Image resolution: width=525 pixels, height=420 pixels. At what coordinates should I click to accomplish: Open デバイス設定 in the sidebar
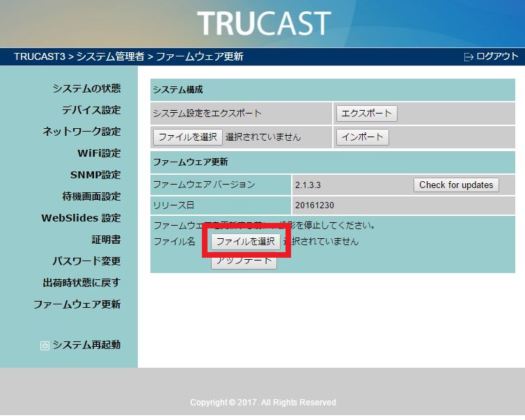click(91, 110)
